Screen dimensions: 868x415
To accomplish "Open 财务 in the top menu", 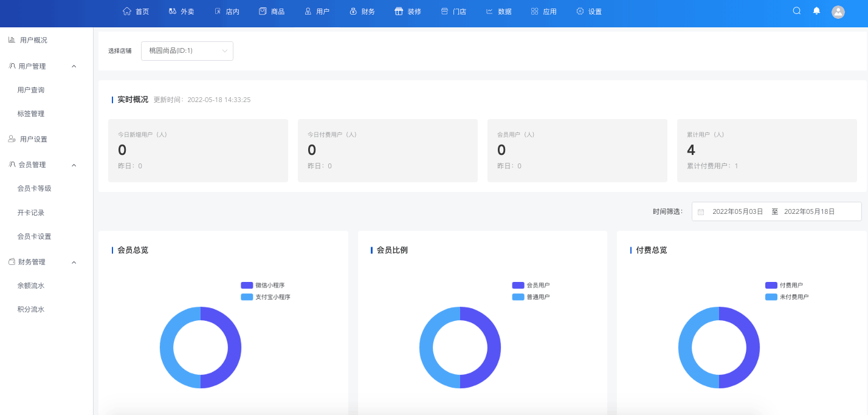I will point(362,12).
